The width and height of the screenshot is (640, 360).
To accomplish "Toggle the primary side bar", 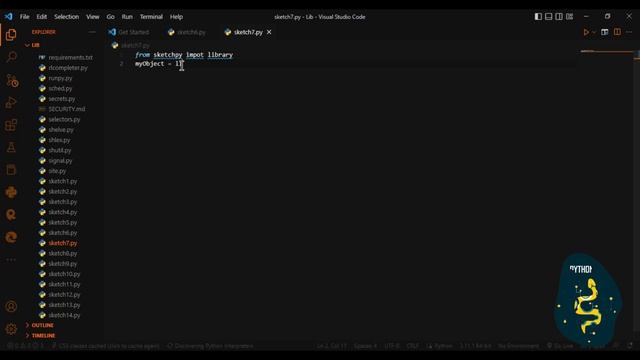I will pyautogui.click(x=538, y=17).
